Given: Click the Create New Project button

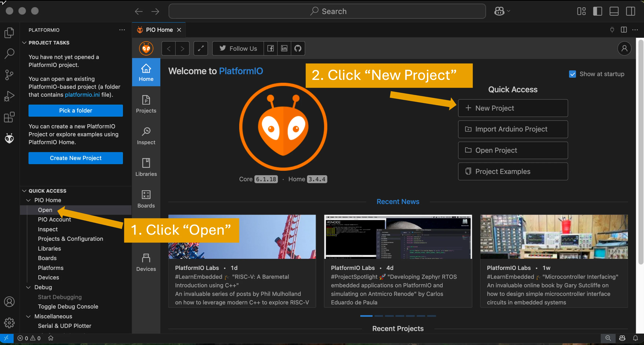Looking at the screenshot, I should (75, 158).
